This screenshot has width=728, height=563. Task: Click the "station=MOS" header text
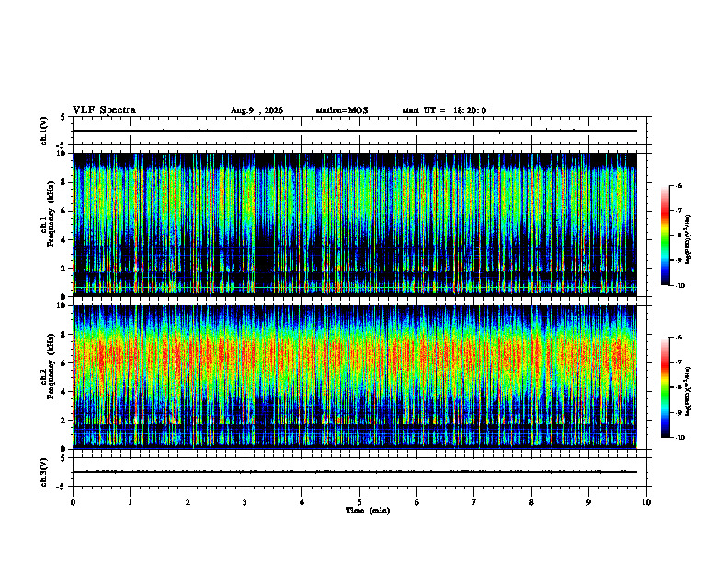(x=342, y=110)
